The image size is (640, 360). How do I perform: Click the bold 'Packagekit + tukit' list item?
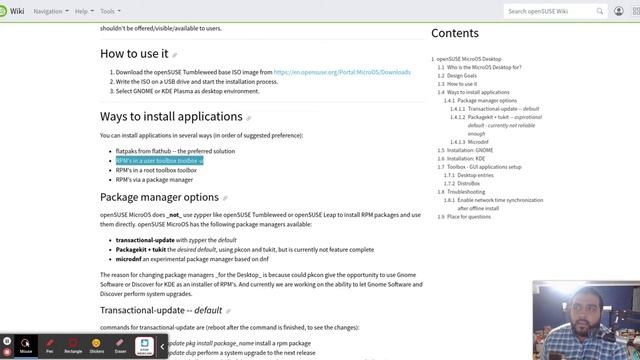pos(141,249)
